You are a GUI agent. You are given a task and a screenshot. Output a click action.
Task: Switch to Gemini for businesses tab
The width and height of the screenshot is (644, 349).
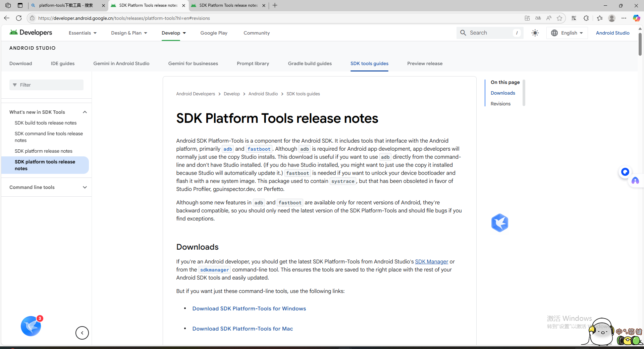coord(193,63)
